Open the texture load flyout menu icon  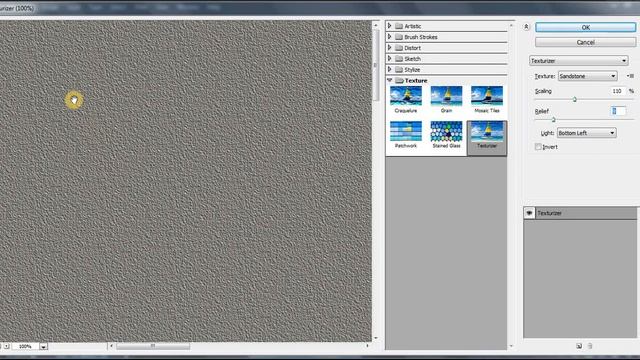[x=630, y=76]
